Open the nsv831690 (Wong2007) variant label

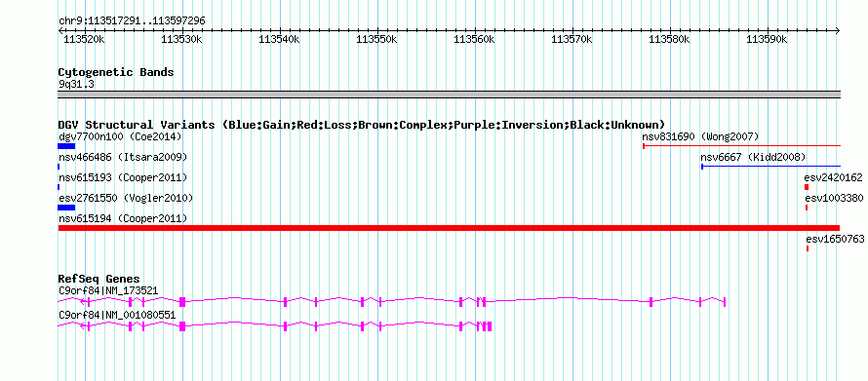pyautogui.click(x=700, y=136)
